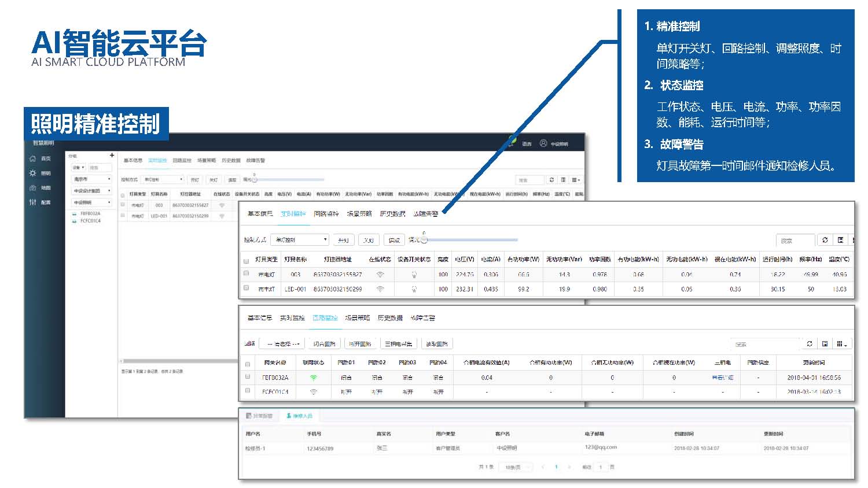Click the 开灯 turn-on button in large panel
The height and width of the screenshot is (488, 868).
(x=344, y=240)
